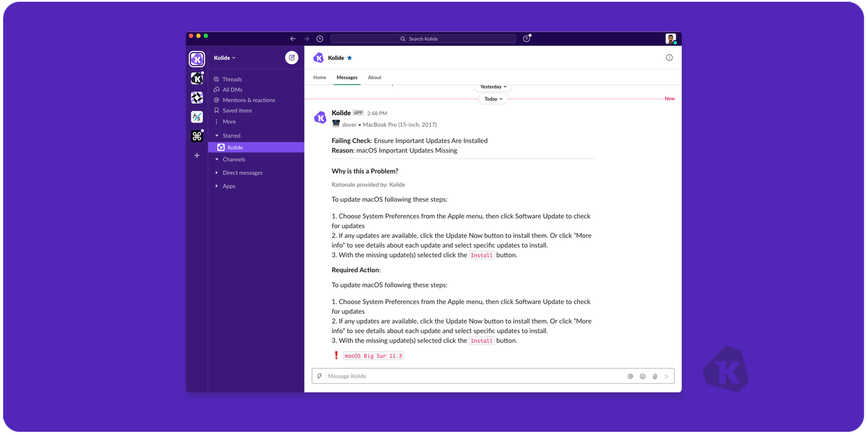Open the Home tab of Kolide

point(319,77)
